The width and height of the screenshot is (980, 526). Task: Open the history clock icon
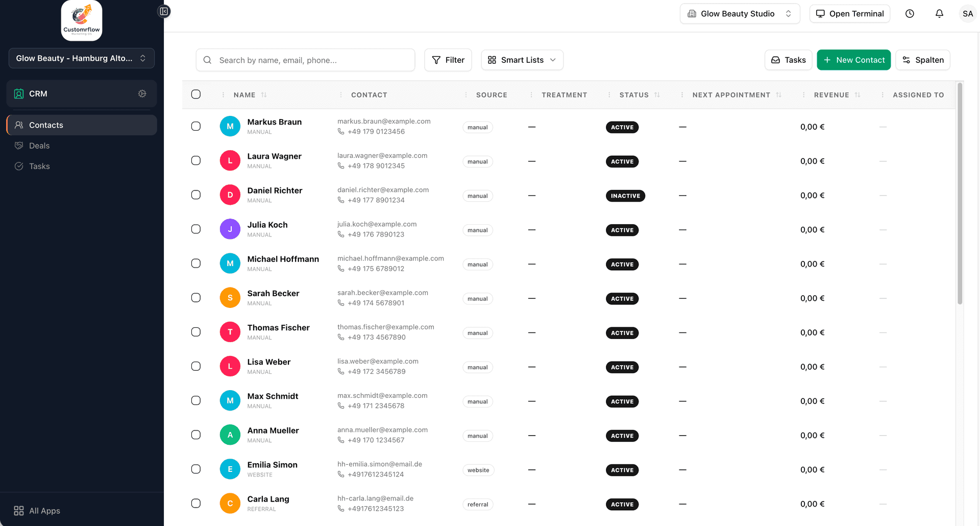tap(910, 14)
